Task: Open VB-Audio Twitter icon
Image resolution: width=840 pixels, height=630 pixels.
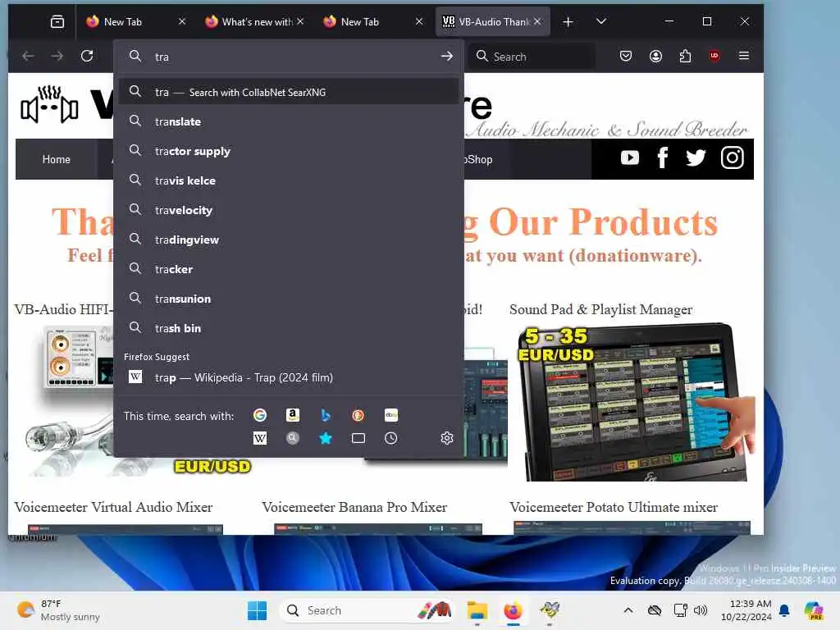Action: (x=696, y=157)
